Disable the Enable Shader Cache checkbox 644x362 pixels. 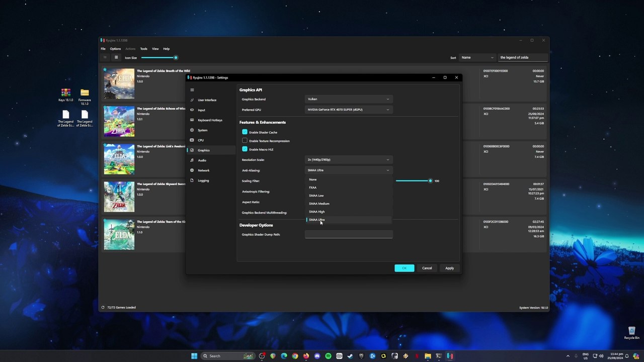point(245,132)
